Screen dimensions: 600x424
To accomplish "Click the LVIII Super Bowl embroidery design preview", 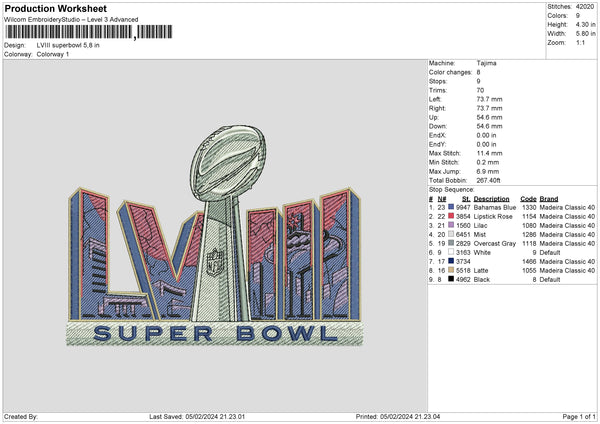I will [215, 235].
